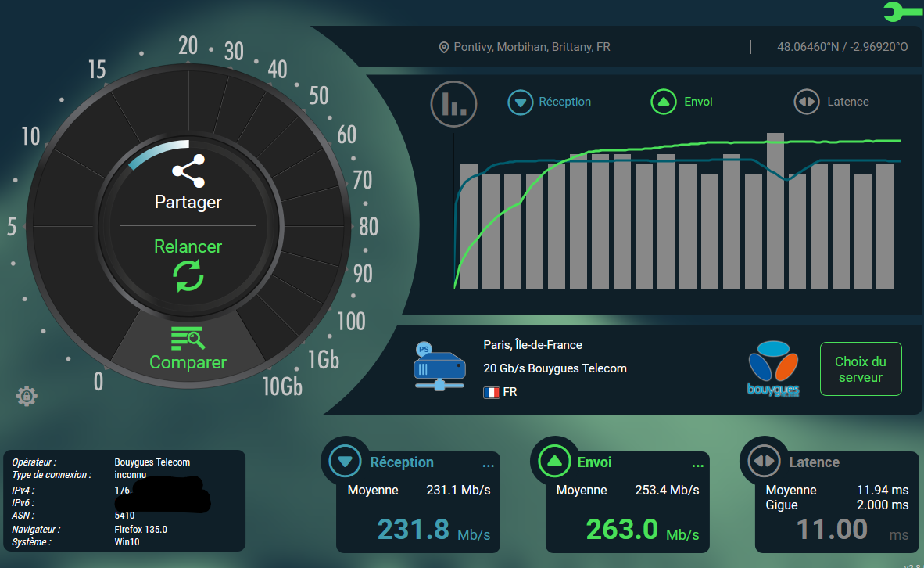Click the tallest bar in the graph
This screenshot has height=568, width=924.
click(x=775, y=210)
